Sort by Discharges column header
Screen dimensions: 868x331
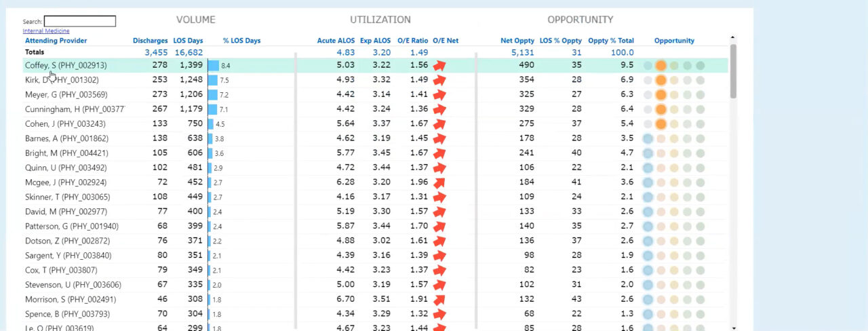click(150, 41)
